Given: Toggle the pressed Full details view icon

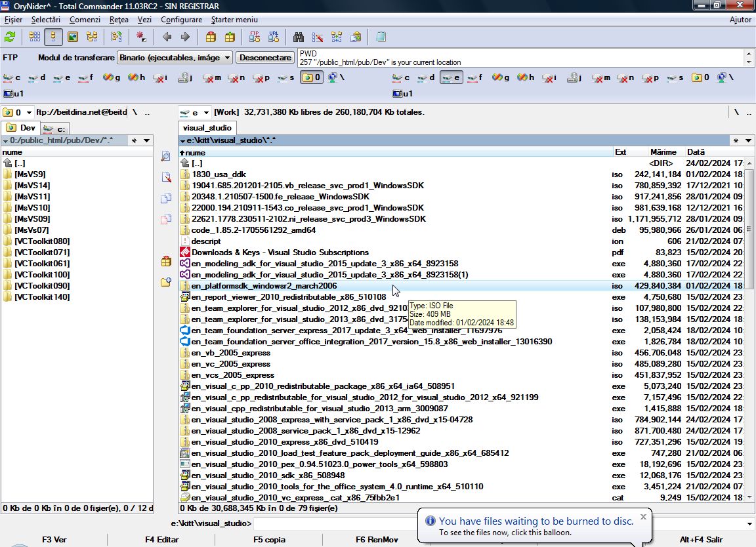Looking at the screenshot, I should [53, 37].
